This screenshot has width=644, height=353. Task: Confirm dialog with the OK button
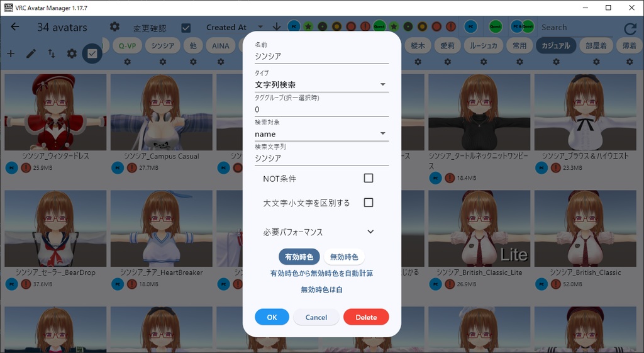tap(272, 317)
